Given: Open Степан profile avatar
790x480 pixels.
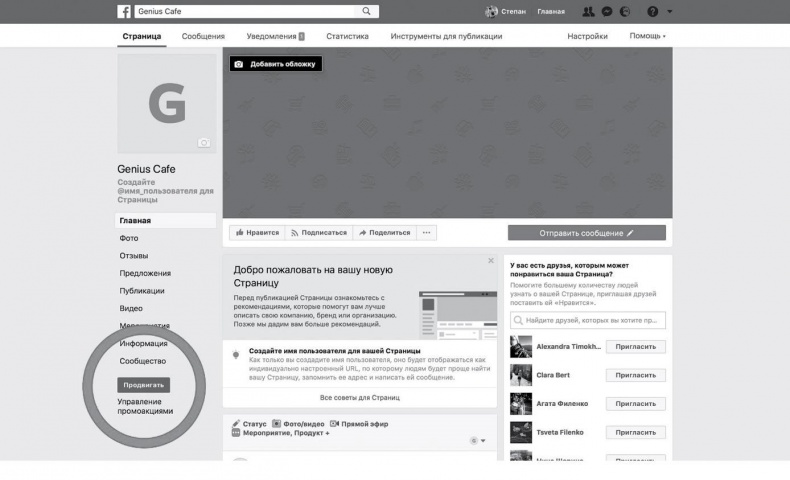Looking at the screenshot, I should pyautogui.click(x=491, y=12).
